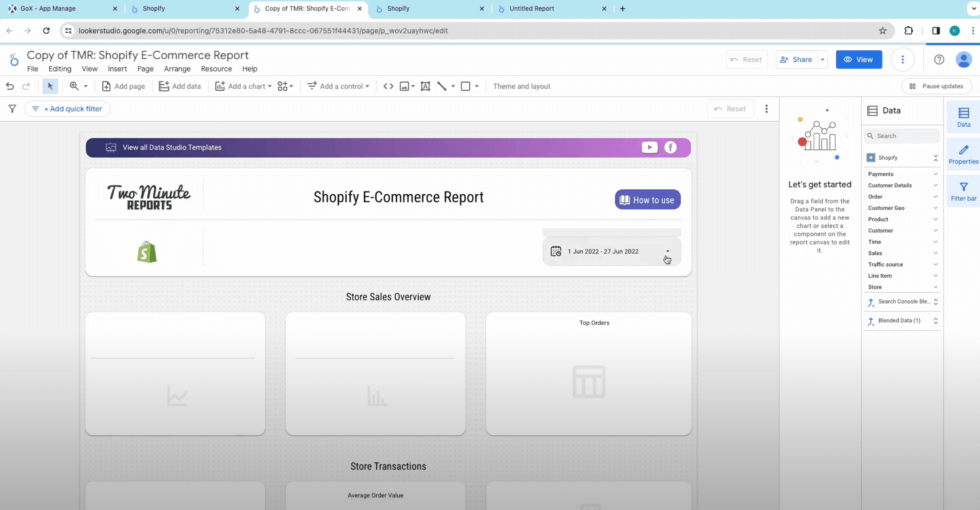Click the YouTube icon in banner
The height and width of the screenshot is (510, 980).
coord(650,147)
